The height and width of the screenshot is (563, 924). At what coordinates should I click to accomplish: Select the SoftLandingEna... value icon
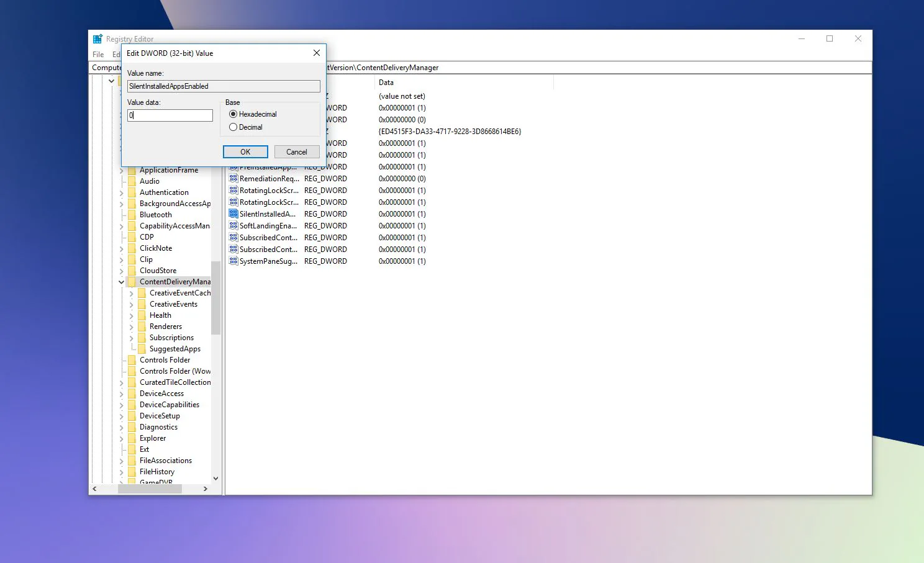pos(233,226)
